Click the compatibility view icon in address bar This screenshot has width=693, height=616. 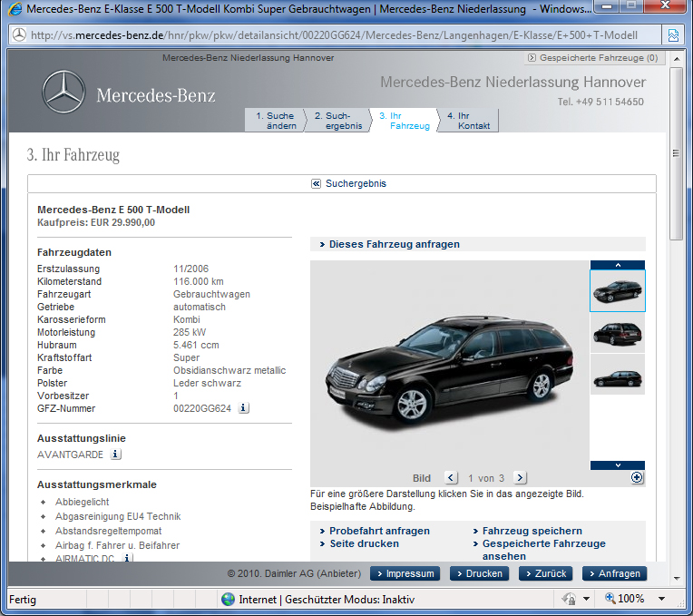click(673, 34)
